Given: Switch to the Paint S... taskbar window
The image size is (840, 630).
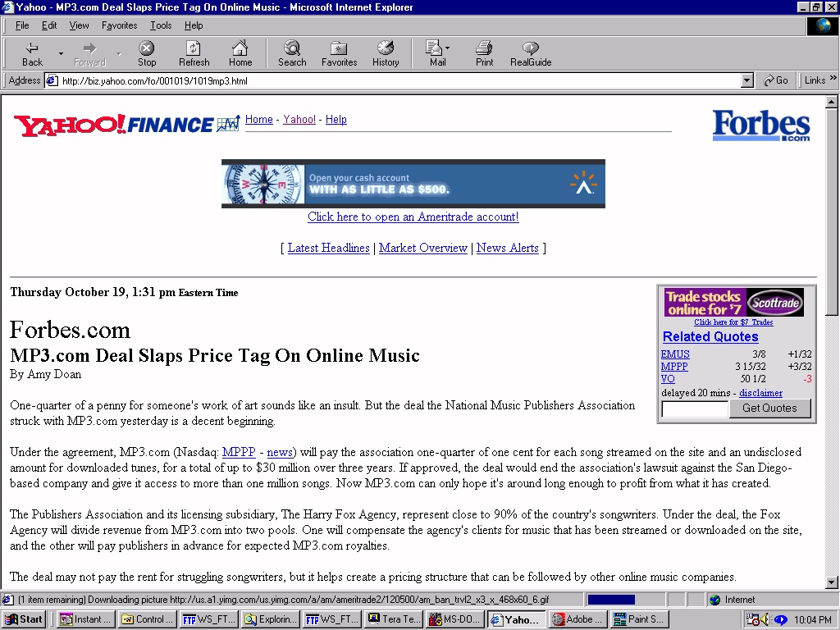Looking at the screenshot, I should pyautogui.click(x=639, y=619).
